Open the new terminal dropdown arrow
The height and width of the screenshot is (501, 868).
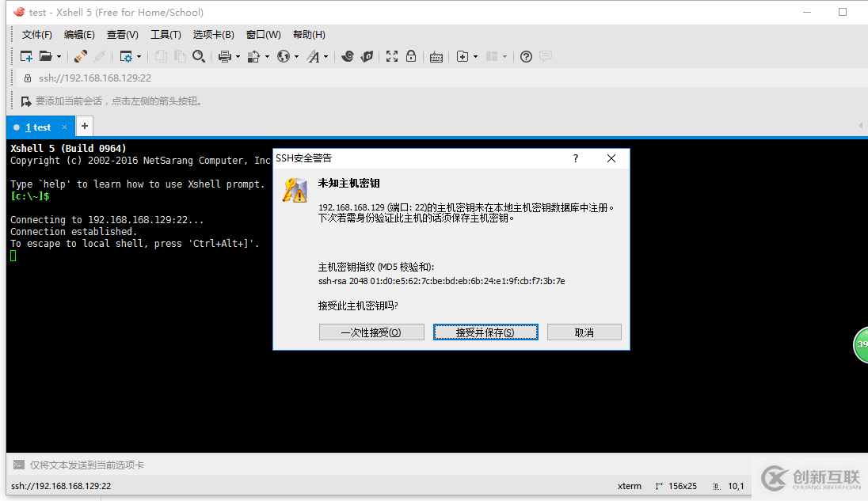pos(475,56)
